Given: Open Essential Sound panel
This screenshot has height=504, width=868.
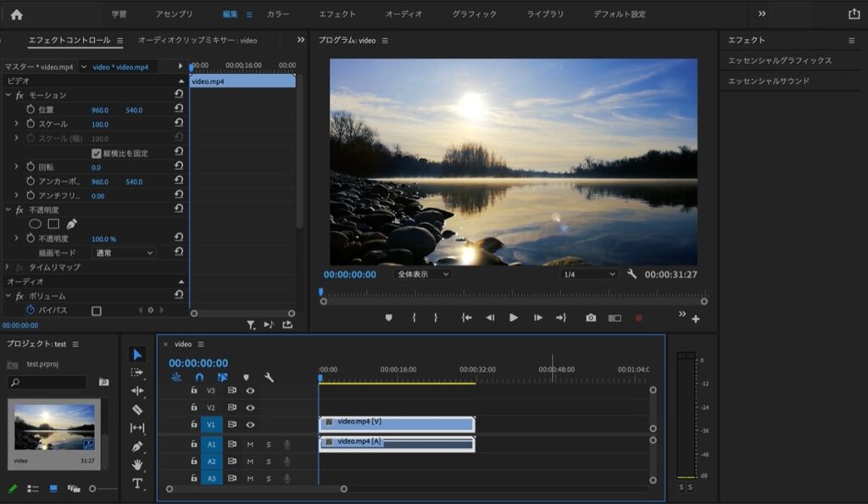Looking at the screenshot, I should coord(768,81).
